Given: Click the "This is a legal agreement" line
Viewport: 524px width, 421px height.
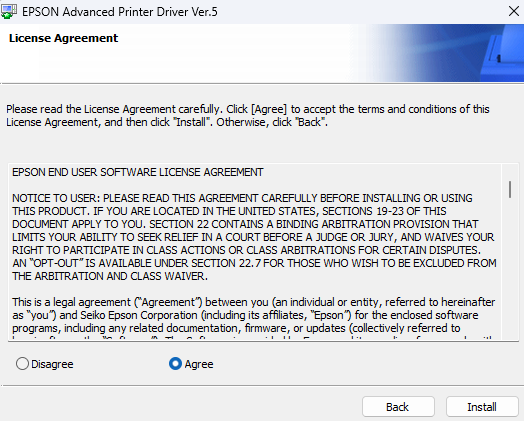Looking at the screenshot, I should (254, 302).
